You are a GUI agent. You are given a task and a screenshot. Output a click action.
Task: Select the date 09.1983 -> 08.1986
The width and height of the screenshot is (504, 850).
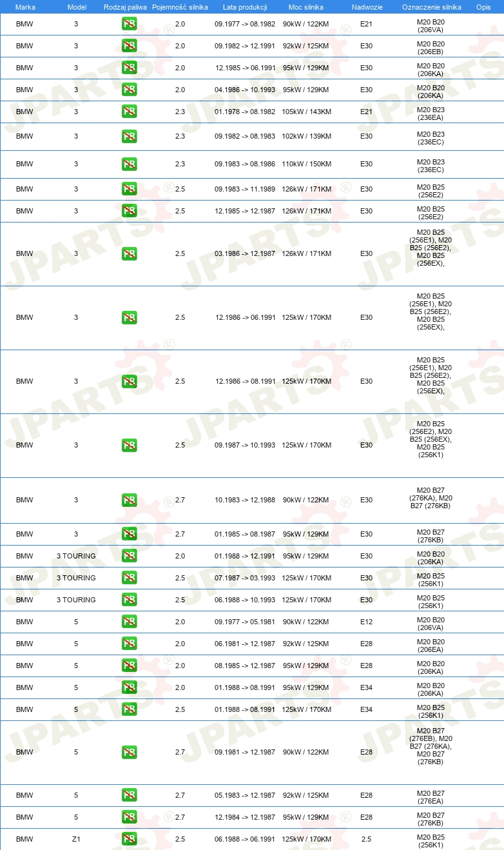point(245,164)
